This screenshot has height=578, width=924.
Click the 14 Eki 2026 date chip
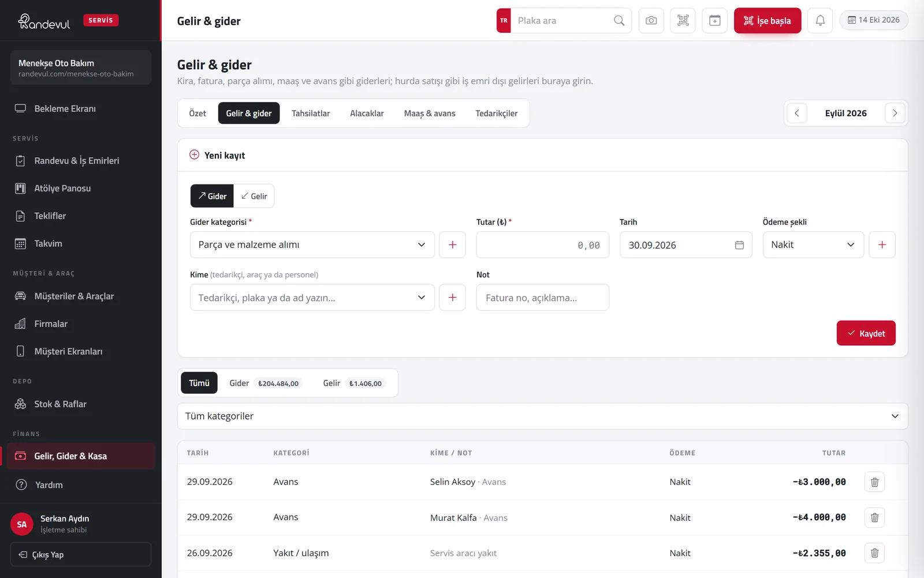tap(873, 20)
